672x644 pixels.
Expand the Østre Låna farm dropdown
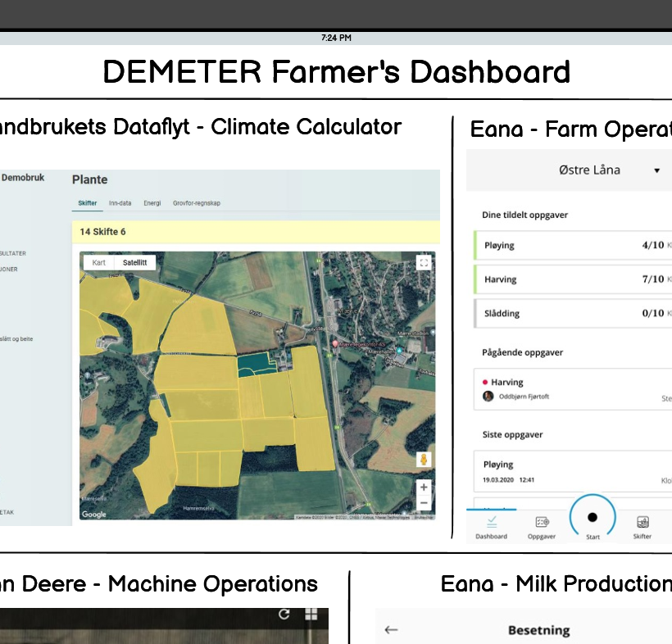[656, 170]
